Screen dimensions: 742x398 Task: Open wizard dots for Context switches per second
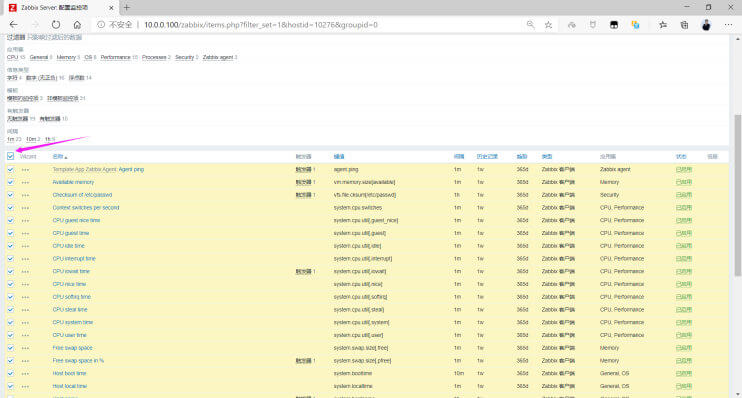(x=25, y=208)
